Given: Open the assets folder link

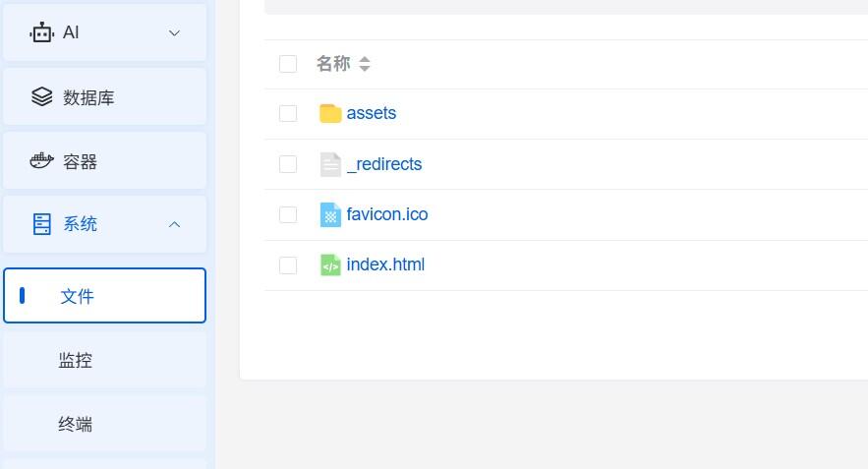Looking at the screenshot, I should point(372,113).
